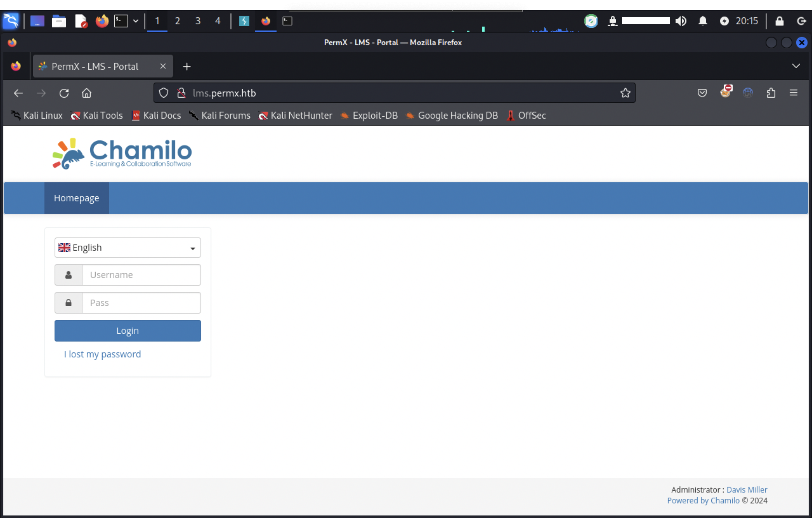The image size is (812, 518).
Task: Open the Firefox extensions puzzle icon
Action: (x=771, y=93)
